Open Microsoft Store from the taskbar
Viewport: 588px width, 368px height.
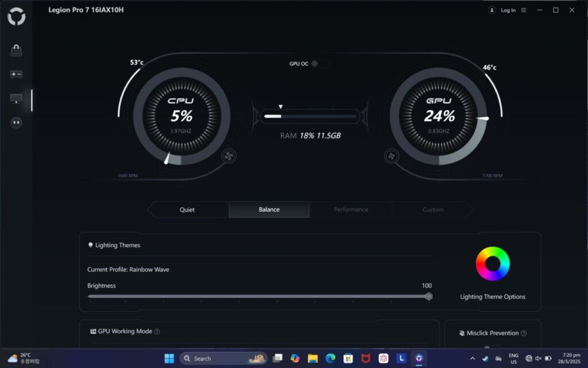[x=348, y=359]
